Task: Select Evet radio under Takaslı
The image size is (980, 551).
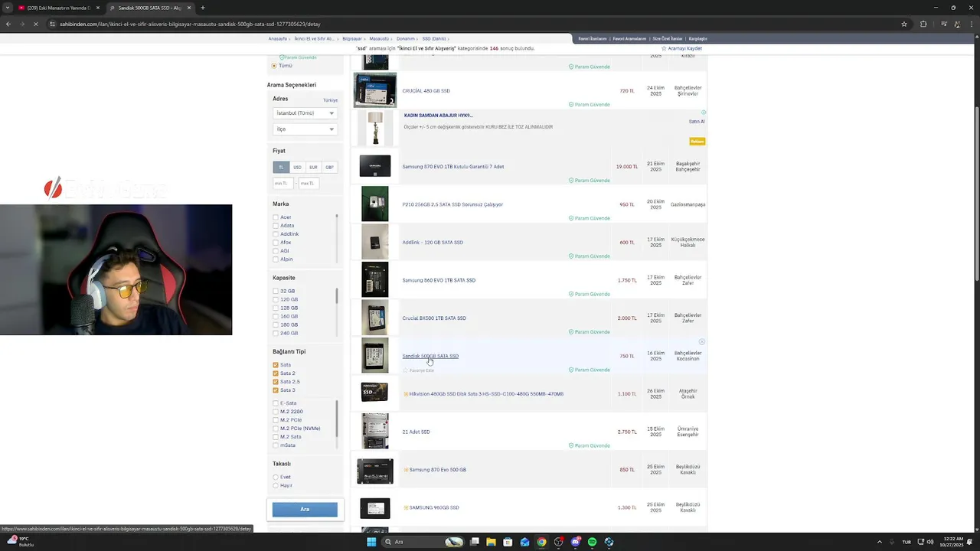Action: click(x=276, y=477)
